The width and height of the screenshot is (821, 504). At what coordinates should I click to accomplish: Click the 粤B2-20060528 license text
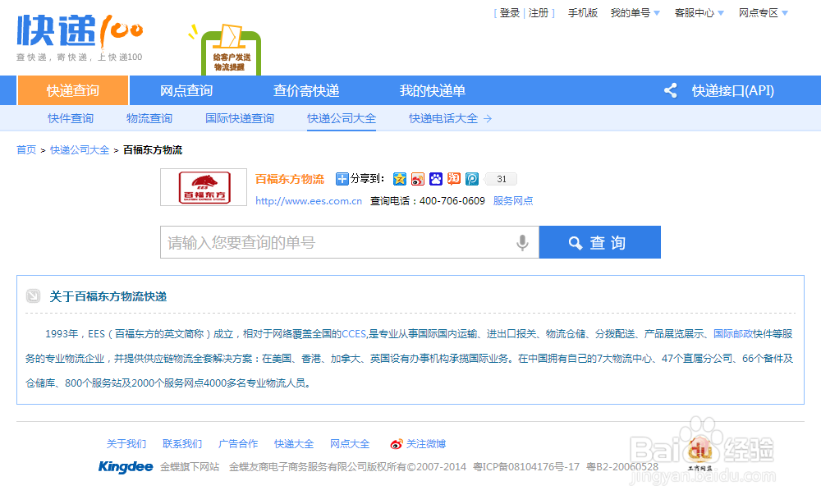pyautogui.click(x=622, y=467)
